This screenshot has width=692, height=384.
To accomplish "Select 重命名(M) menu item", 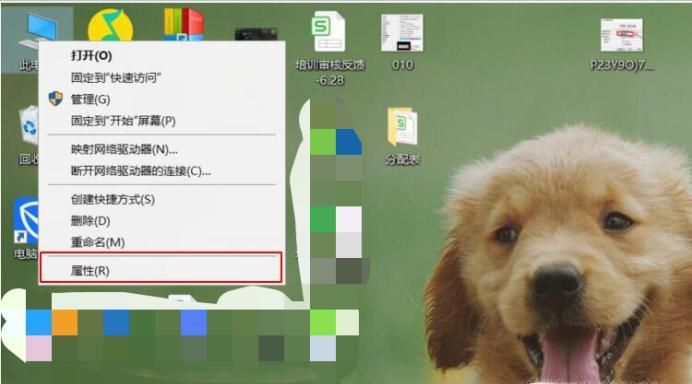I will click(x=98, y=242).
